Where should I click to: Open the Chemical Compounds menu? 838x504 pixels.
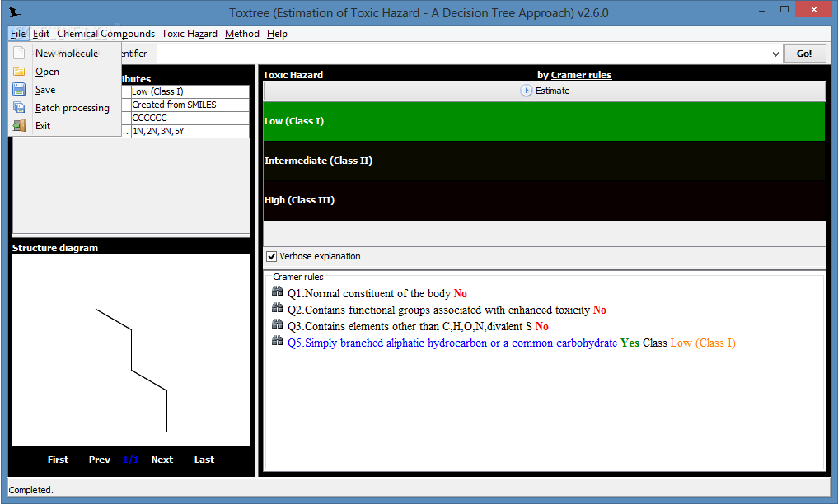click(x=105, y=34)
